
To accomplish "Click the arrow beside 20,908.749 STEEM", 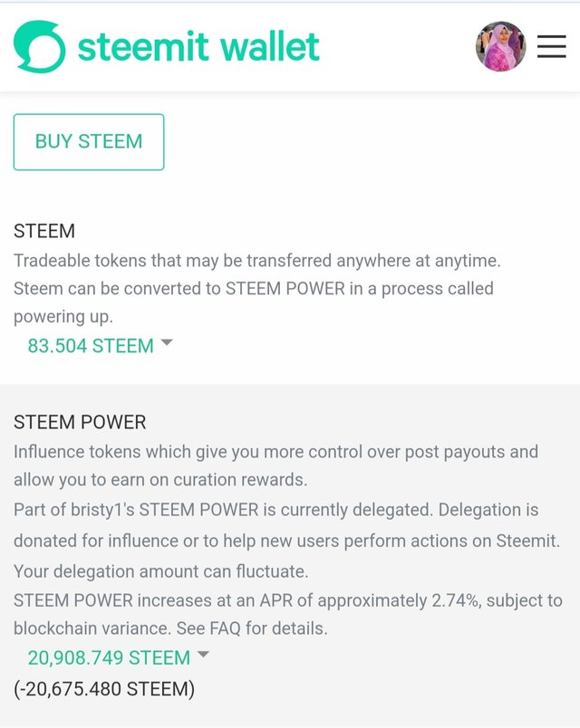I will (x=203, y=655).
